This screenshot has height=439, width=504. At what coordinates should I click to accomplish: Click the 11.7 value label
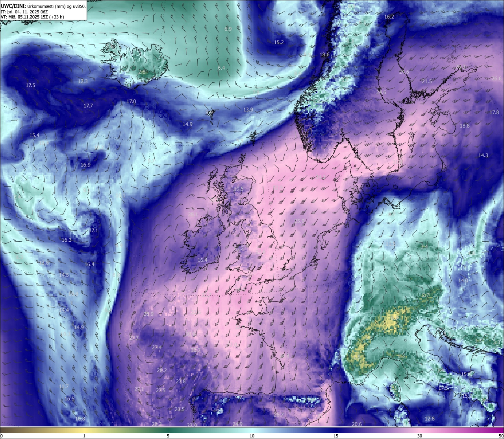(63, 386)
